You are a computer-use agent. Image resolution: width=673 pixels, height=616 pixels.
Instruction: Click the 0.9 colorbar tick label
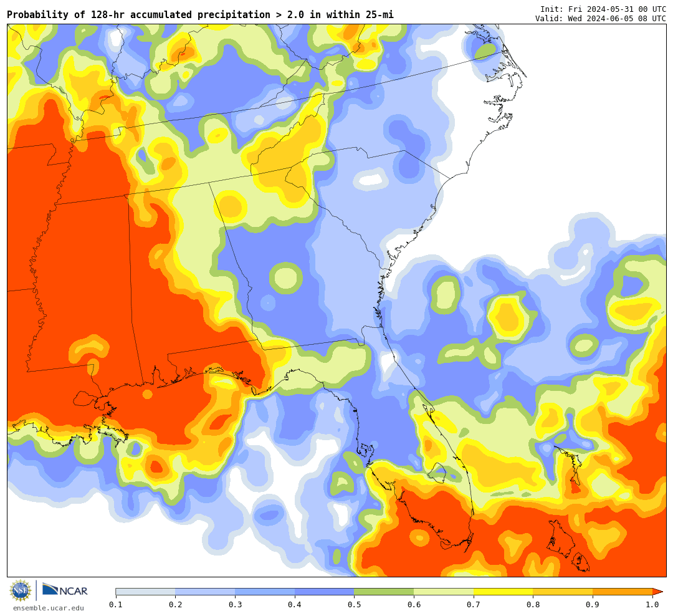pos(593,605)
